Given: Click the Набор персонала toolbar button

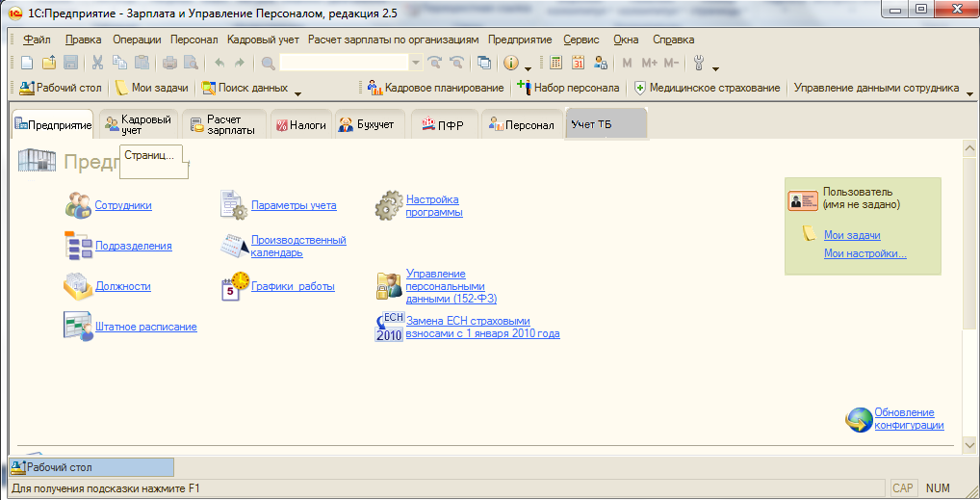Looking at the screenshot, I should [x=568, y=88].
